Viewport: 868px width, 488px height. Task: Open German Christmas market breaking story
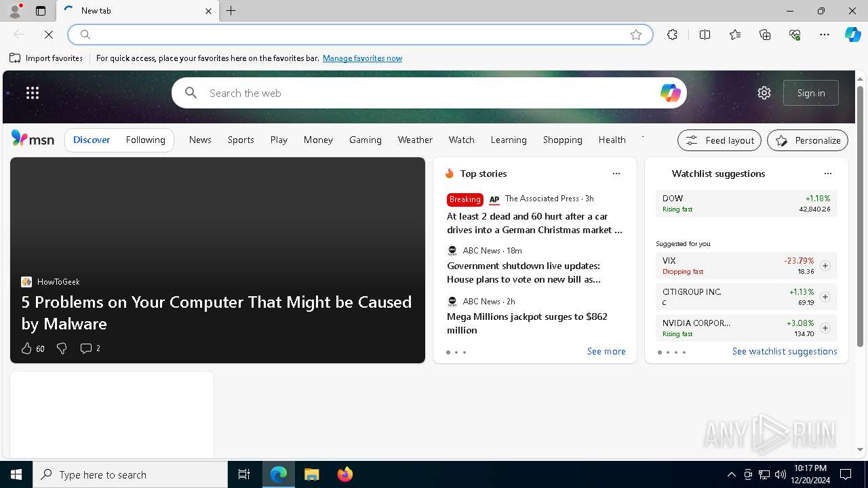coord(534,223)
